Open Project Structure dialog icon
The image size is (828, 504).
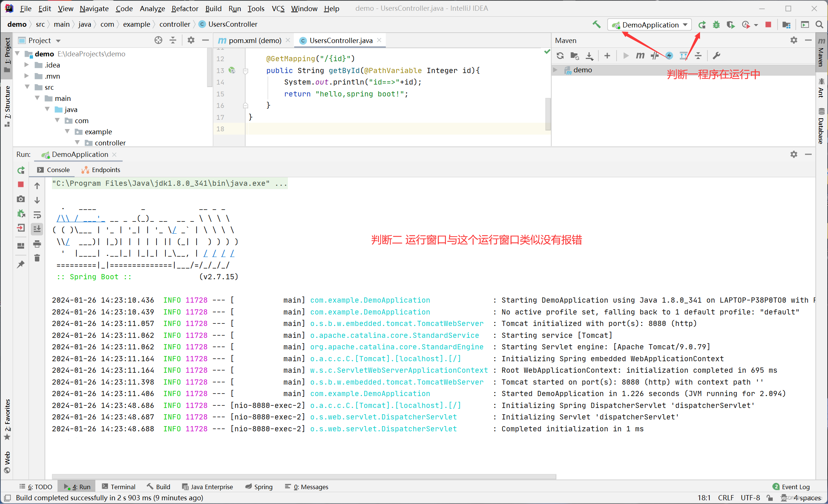point(786,24)
